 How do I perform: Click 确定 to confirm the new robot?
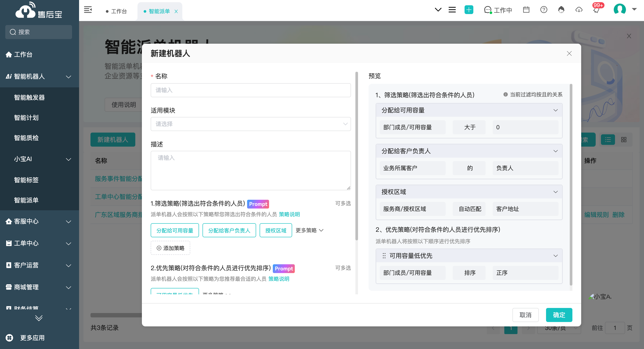[559, 315]
